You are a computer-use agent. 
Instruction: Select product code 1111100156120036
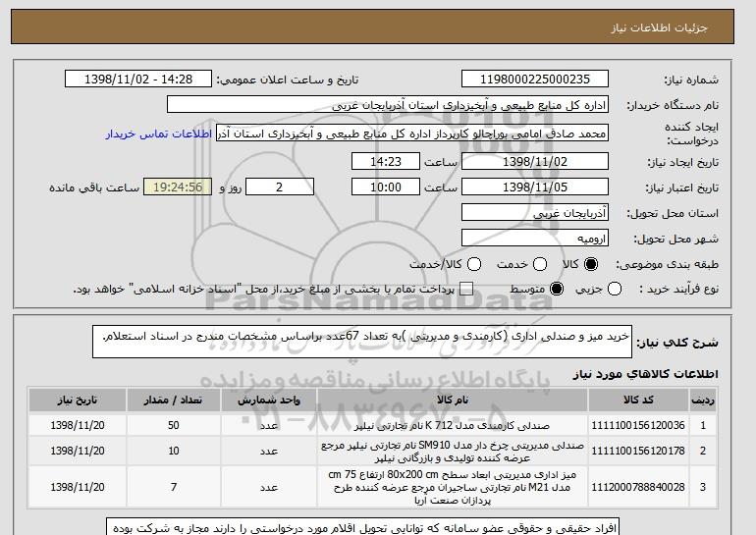point(638,426)
